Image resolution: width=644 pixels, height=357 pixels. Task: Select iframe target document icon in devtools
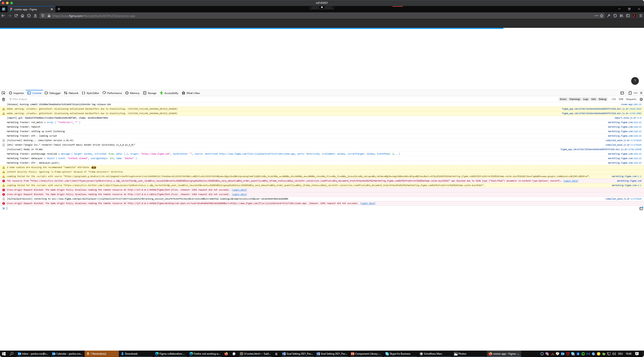click(622, 93)
